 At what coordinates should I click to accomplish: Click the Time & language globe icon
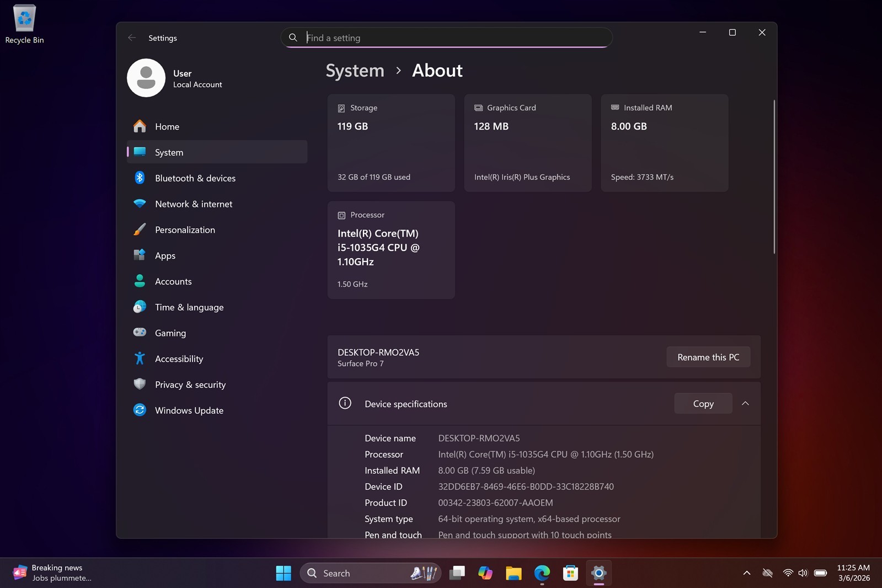[140, 307]
